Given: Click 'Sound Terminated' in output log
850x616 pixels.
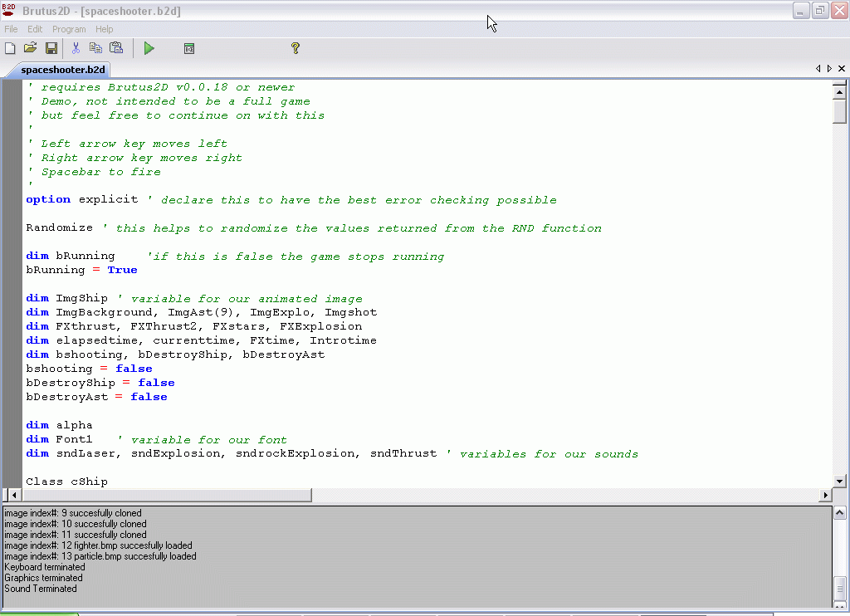Looking at the screenshot, I should coord(41,589).
